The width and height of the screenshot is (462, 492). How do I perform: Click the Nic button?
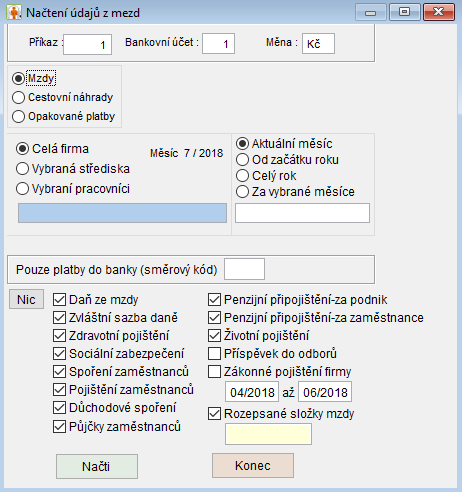coord(26,299)
